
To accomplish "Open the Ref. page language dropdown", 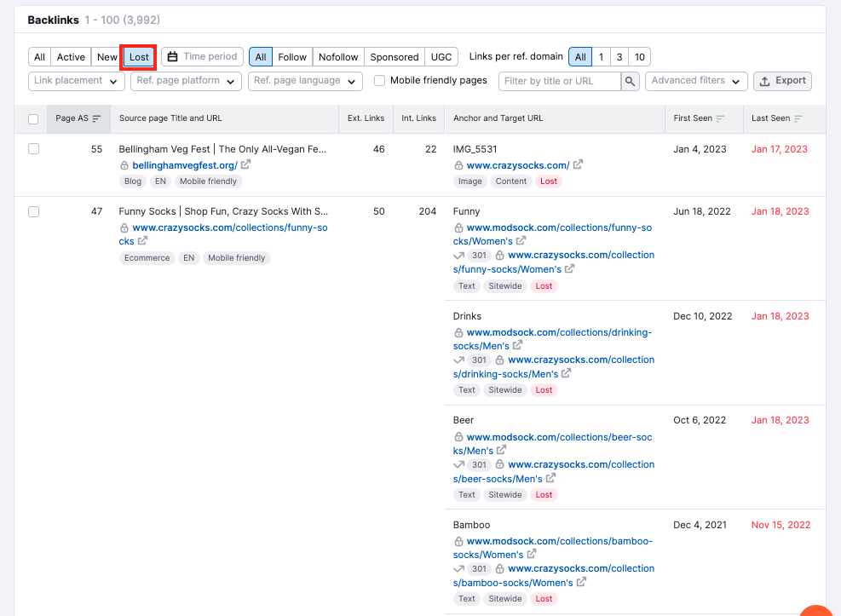I will [x=305, y=81].
